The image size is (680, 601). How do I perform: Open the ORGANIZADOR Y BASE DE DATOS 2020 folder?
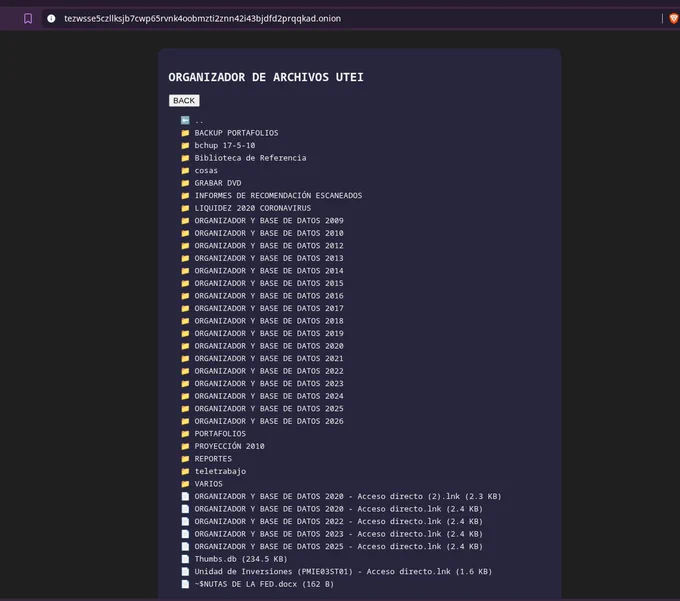point(269,346)
